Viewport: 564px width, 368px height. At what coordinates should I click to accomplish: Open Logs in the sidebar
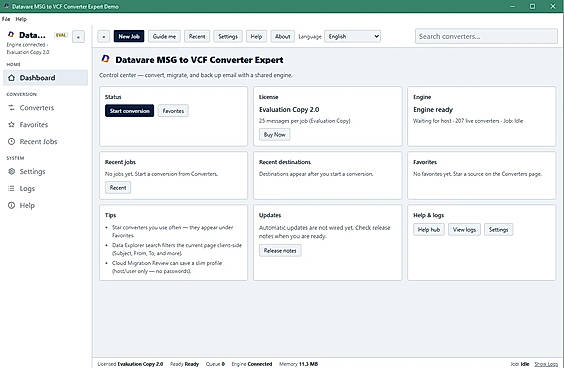[46, 188]
